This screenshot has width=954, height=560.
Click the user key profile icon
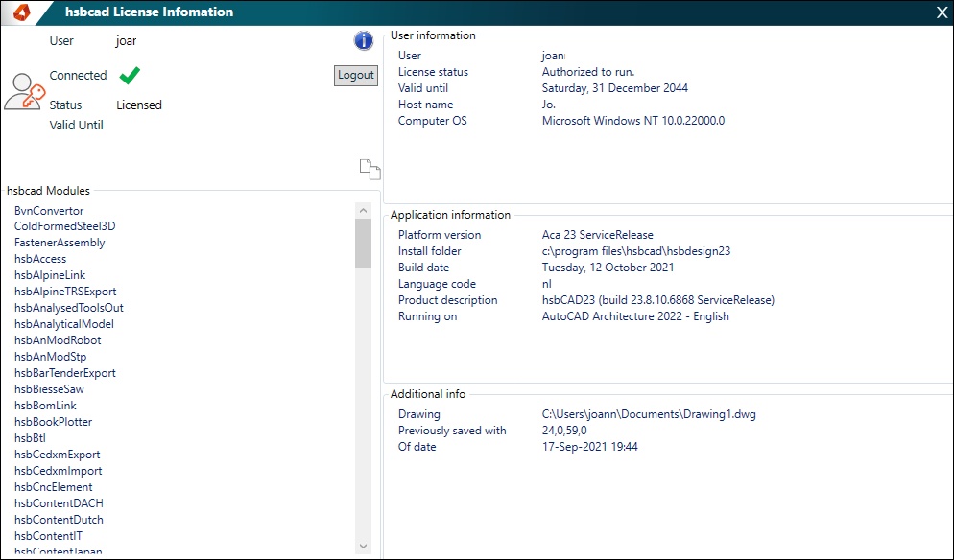pyautogui.click(x=24, y=92)
